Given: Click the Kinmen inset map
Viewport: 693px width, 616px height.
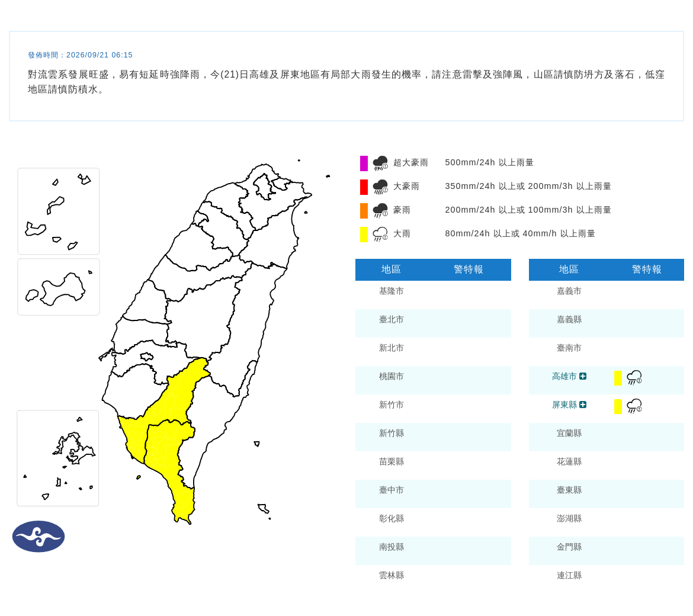Looking at the screenshot, I should [58, 287].
